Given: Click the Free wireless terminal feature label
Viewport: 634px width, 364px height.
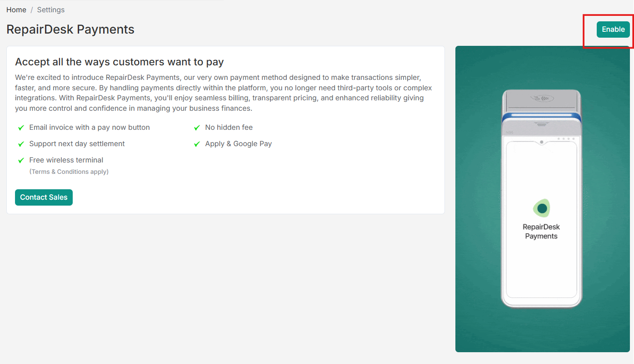Looking at the screenshot, I should (x=66, y=160).
